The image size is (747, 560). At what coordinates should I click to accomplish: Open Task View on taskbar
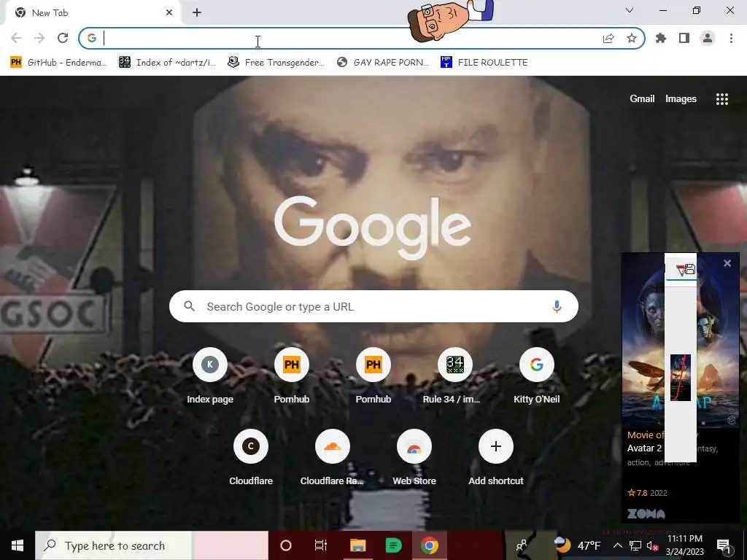321,545
